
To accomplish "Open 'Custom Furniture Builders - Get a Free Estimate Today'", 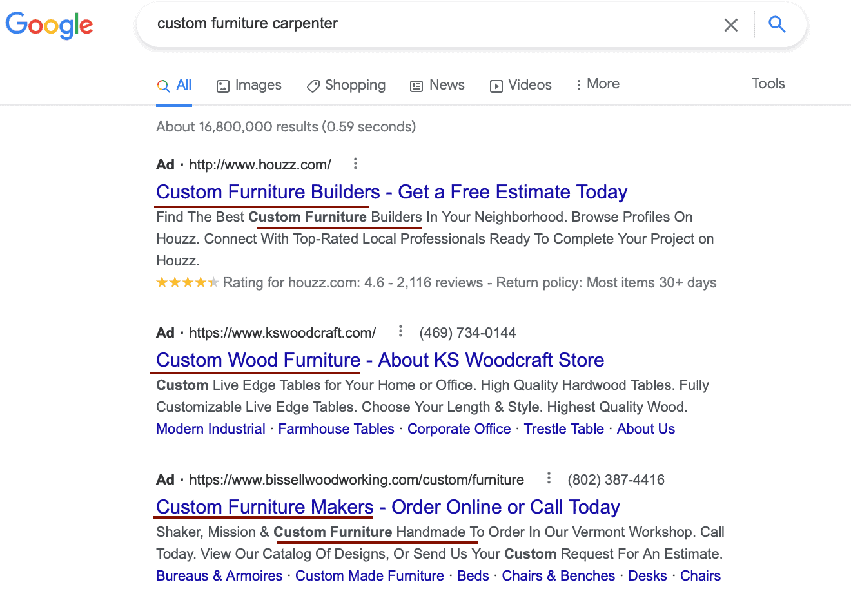I will pos(391,192).
